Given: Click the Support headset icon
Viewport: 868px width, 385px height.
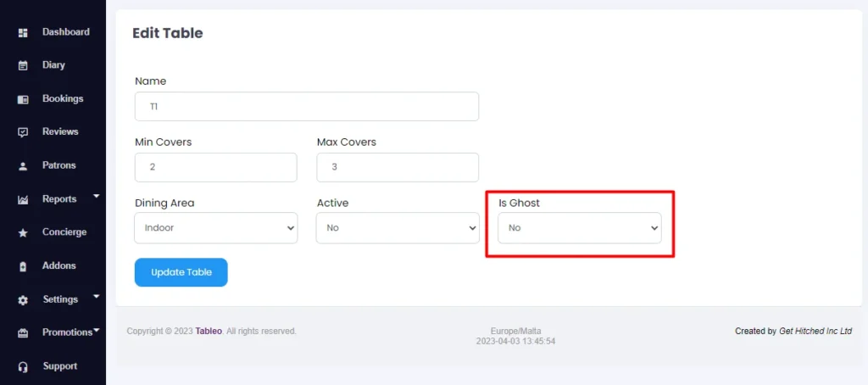Looking at the screenshot, I should pos(23,366).
